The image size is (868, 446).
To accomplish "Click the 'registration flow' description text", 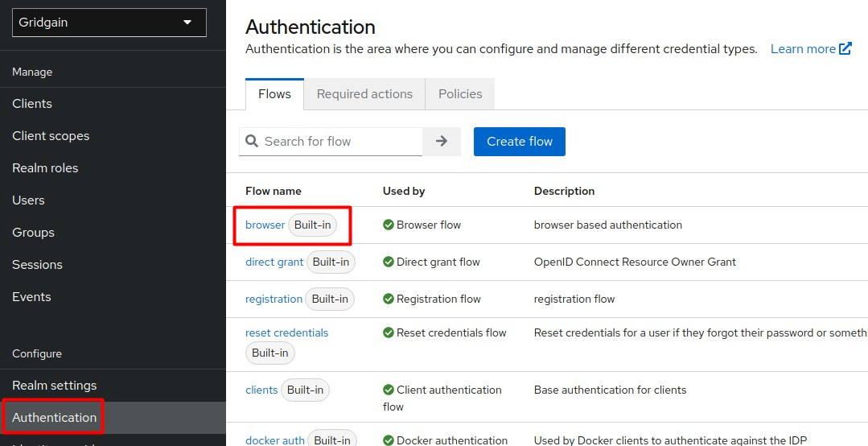I will click(574, 299).
